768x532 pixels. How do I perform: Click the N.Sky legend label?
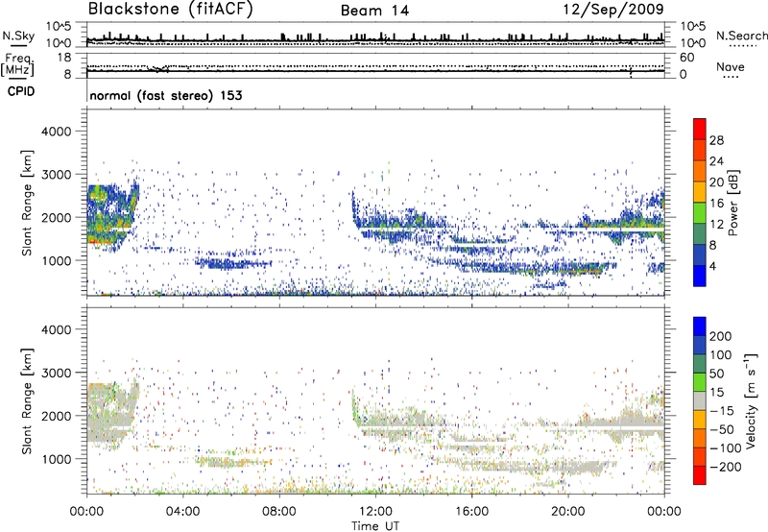(x=18, y=36)
